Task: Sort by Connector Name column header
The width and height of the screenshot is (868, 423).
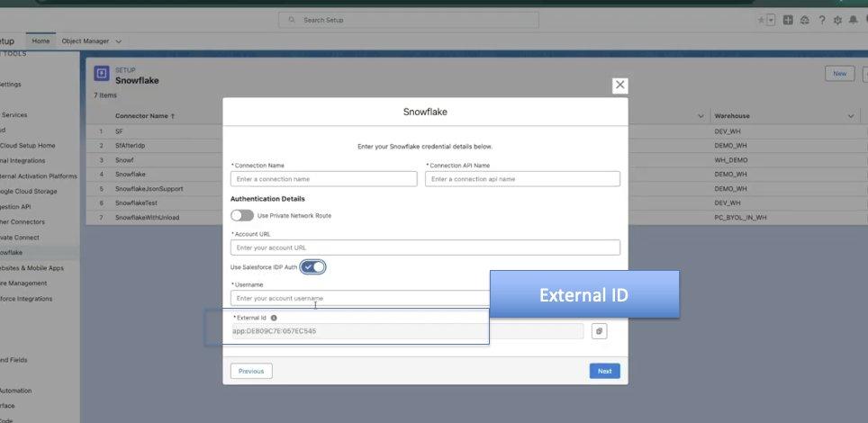Action: tap(145, 116)
